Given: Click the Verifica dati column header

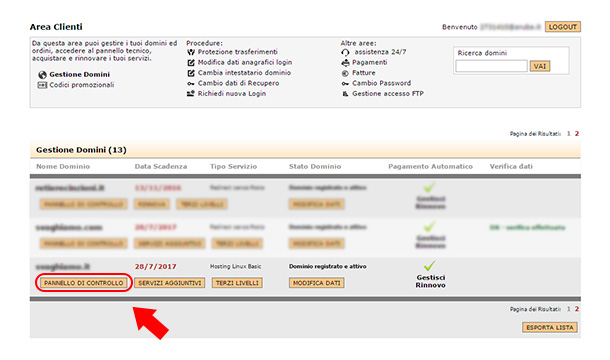Looking at the screenshot, I should (x=511, y=167).
